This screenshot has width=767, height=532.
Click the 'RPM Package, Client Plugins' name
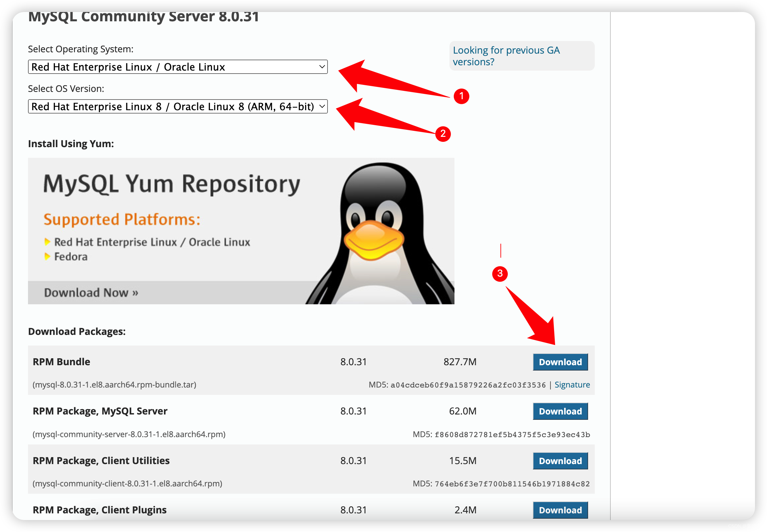99,510
